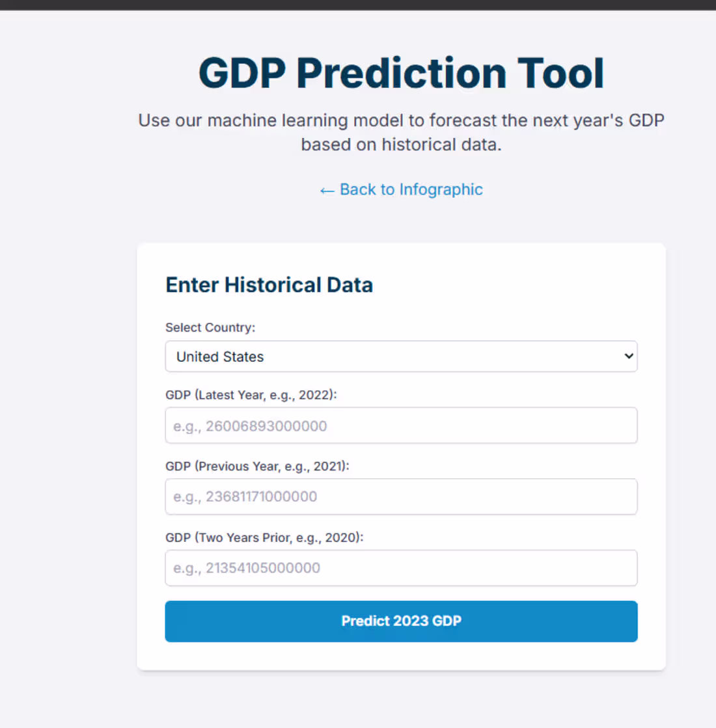Click inside the GDP Previous Year input
716x728 pixels.
(401, 496)
